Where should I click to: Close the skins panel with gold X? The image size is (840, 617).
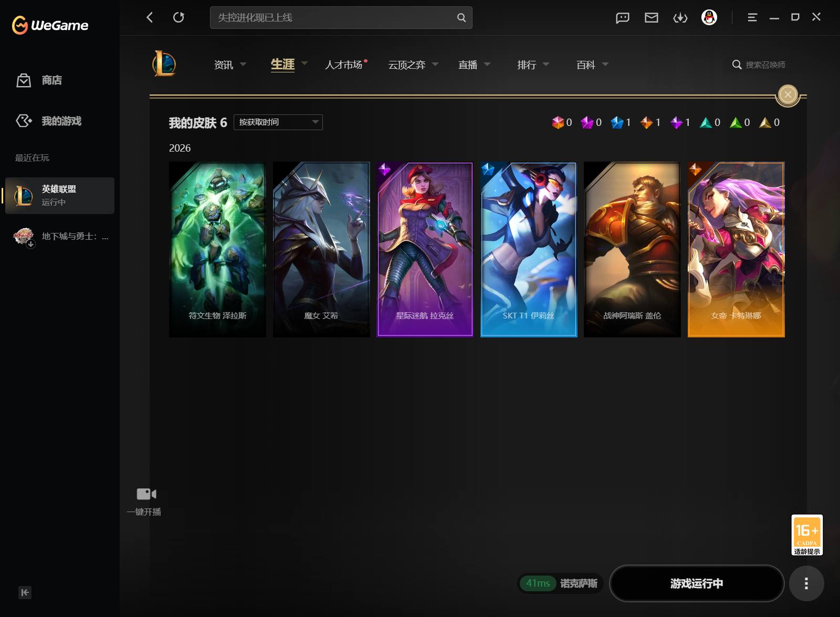click(787, 94)
